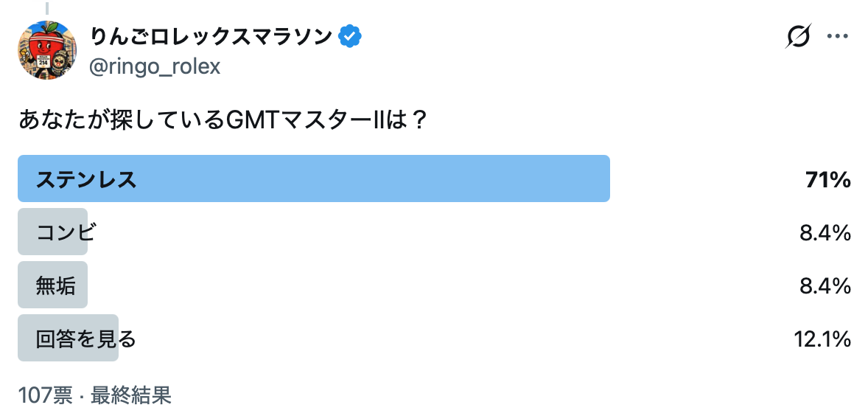
Task: Open the three-dot more options menu
Action: tap(838, 37)
